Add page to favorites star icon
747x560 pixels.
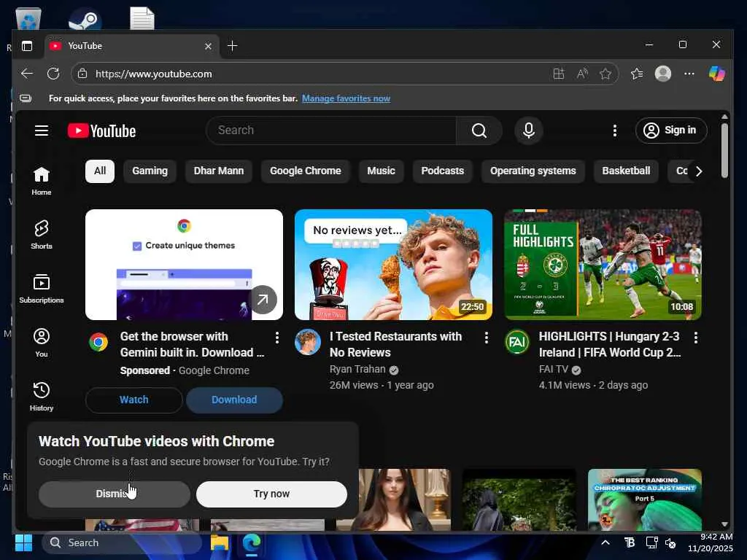(605, 74)
